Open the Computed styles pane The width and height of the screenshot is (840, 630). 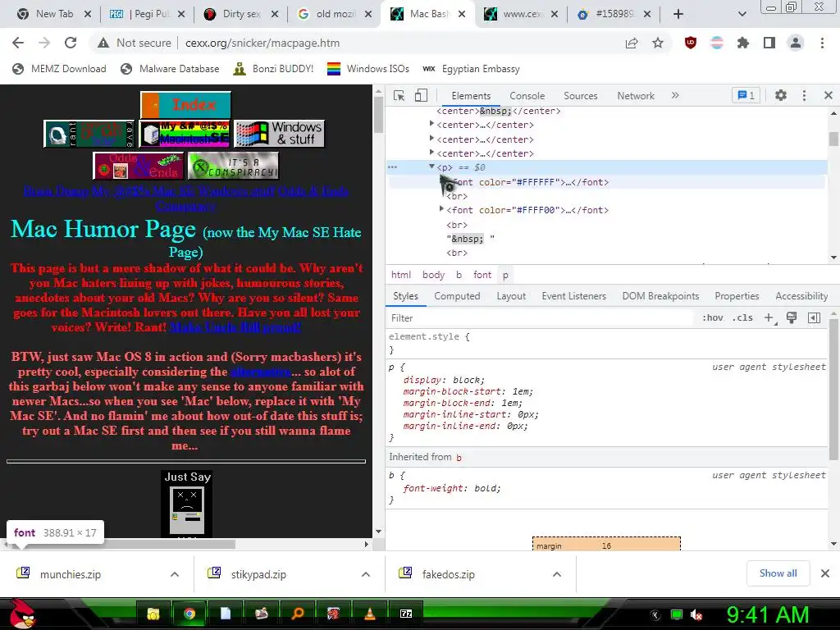[x=457, y=295]
